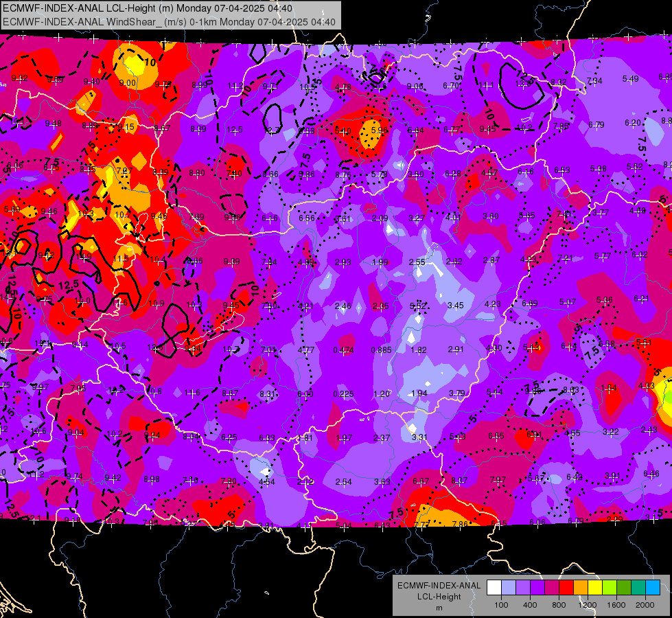Click the map value 5.49

[630, 79]
